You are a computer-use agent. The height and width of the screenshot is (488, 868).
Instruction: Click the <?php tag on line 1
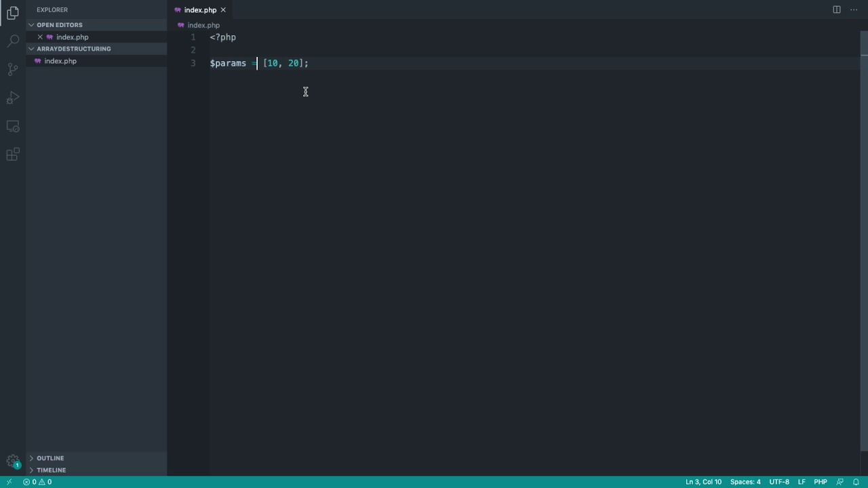click(223, 37)
